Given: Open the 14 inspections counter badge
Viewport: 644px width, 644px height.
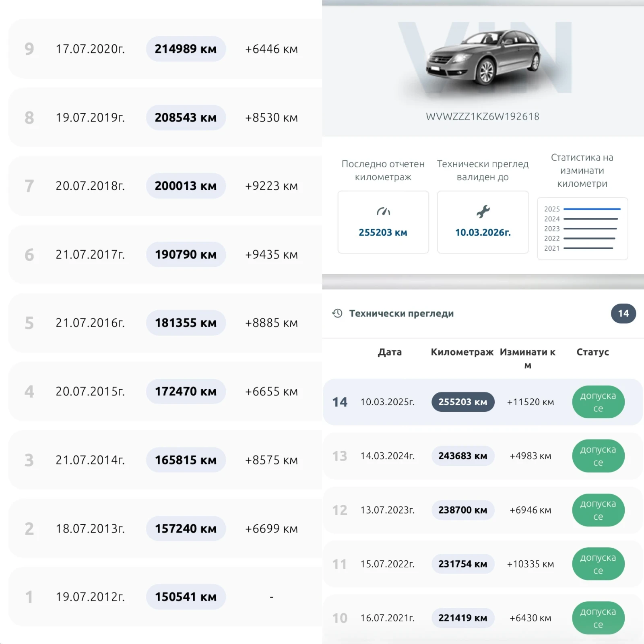Looking at the screenshot, I should [x=623, y=314].
